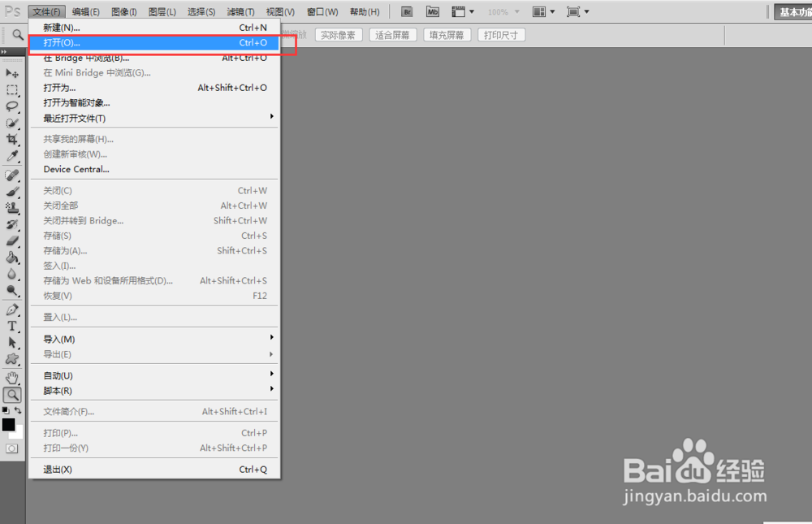Image resolution: width=812 pixels, height=524 pixels.
Task: Select the Crop tool
Action: pos(12,140)
